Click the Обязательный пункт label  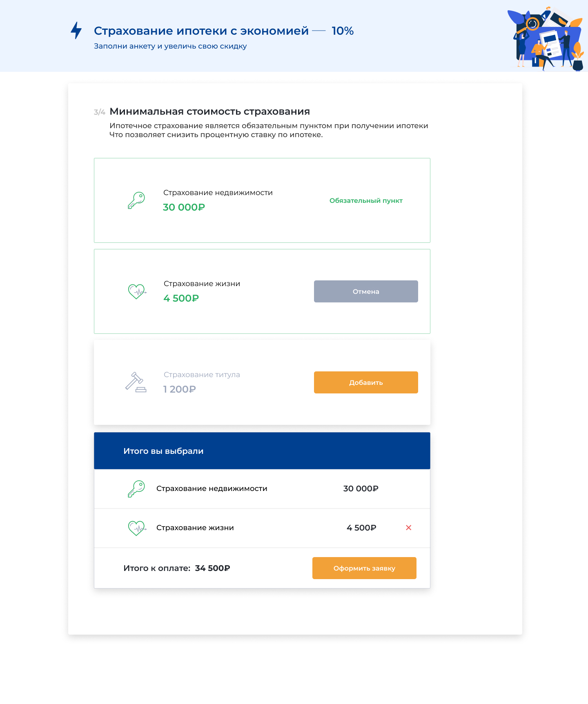pyautogui.click(x=366, y=200)
